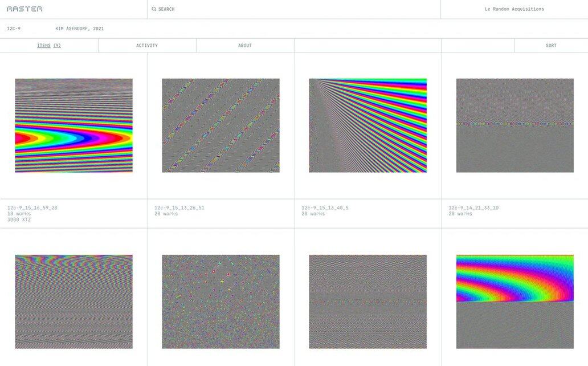Open the Activity tab

pos(147,46)
